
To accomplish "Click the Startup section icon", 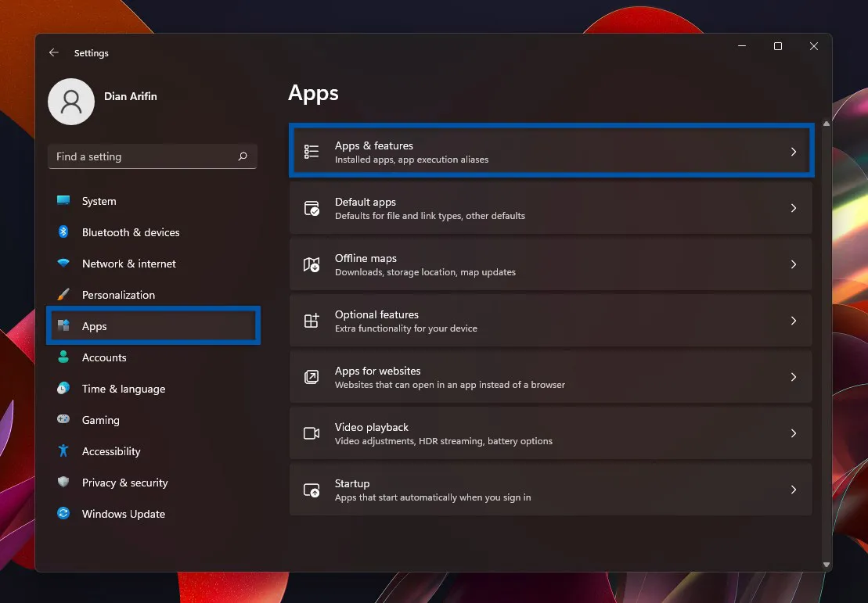I will pos(312,490).
